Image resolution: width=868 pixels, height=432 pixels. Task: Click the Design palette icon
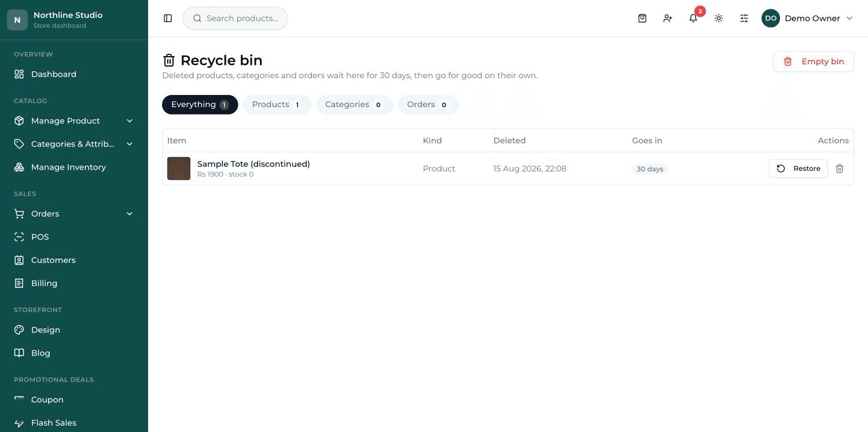[x=19, y=330]
